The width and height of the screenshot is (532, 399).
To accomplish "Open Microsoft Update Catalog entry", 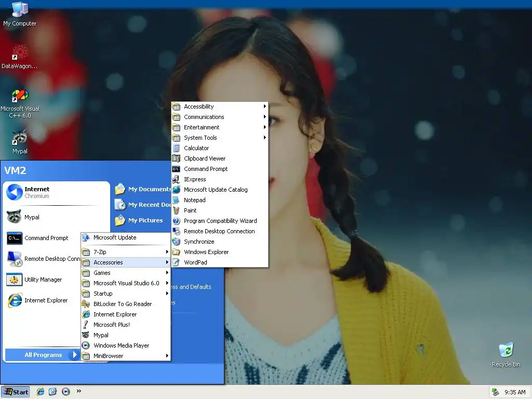I will click(x=220, y=190).
